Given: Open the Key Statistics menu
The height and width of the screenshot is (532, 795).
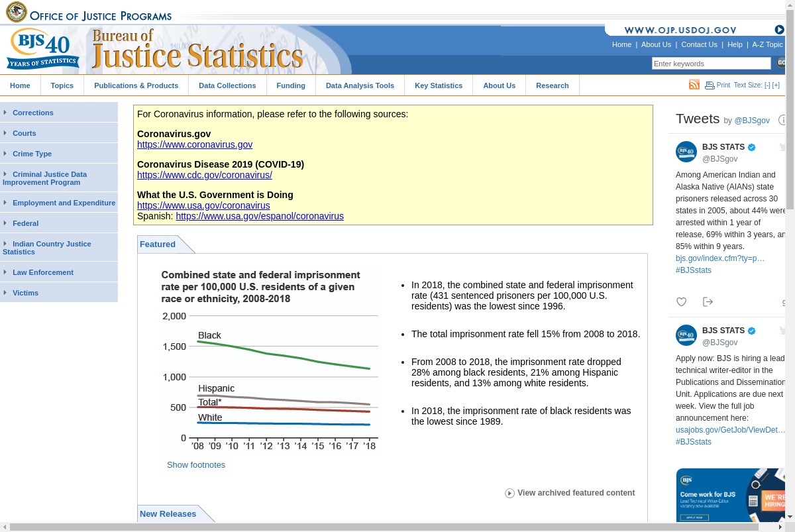Looking at the screenshot, I should tap(439, 85).
